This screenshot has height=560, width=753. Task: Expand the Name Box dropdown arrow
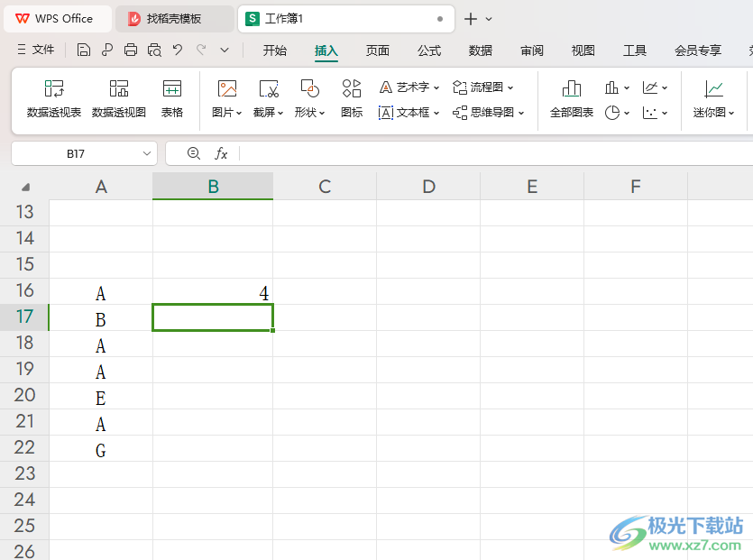tap(147, 153)
